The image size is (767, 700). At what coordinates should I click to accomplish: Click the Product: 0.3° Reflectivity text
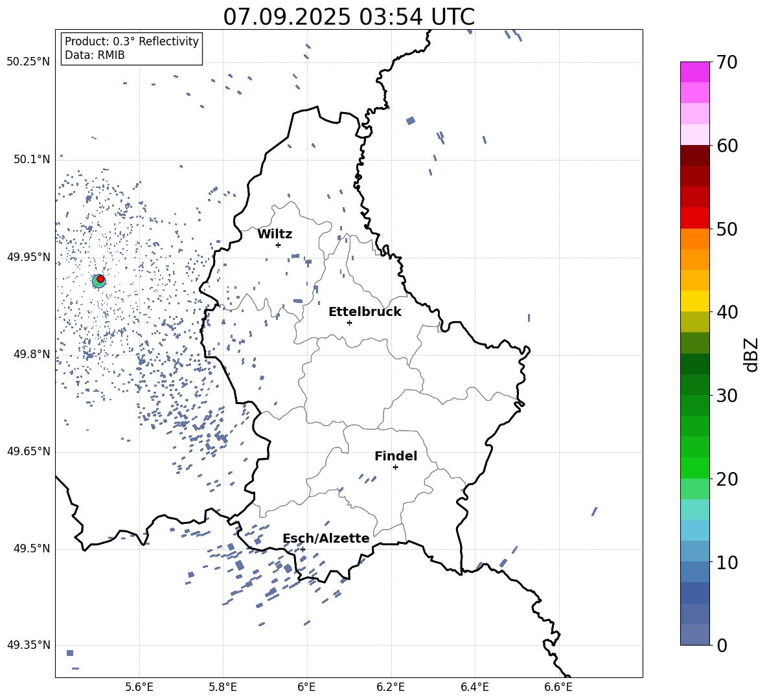click(132, 41)
